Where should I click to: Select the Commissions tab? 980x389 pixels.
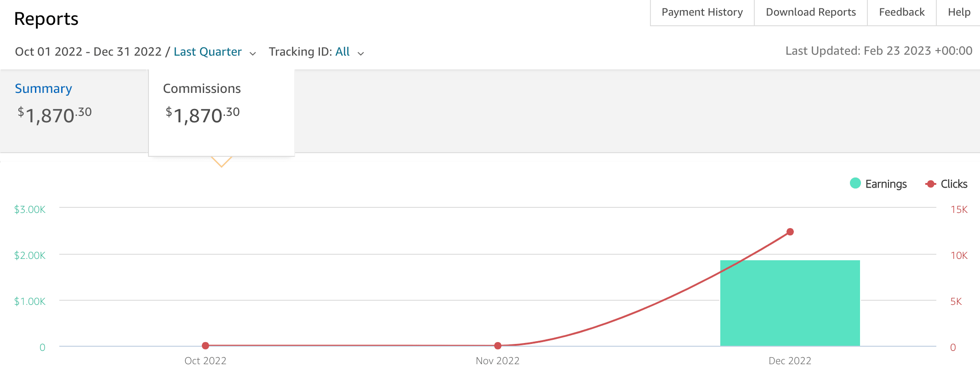point(202,89)
